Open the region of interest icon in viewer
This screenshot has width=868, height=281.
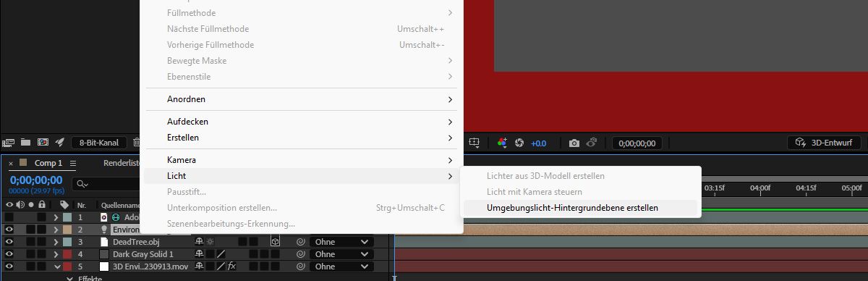474,143
